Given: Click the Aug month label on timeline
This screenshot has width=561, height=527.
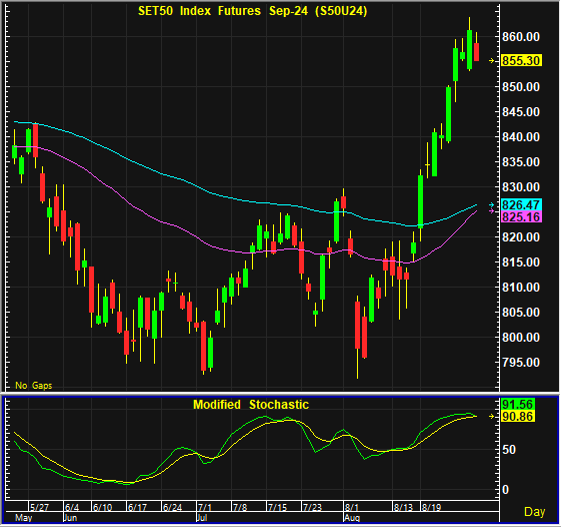Looking at the screenshot, I should tap(352, 518).
